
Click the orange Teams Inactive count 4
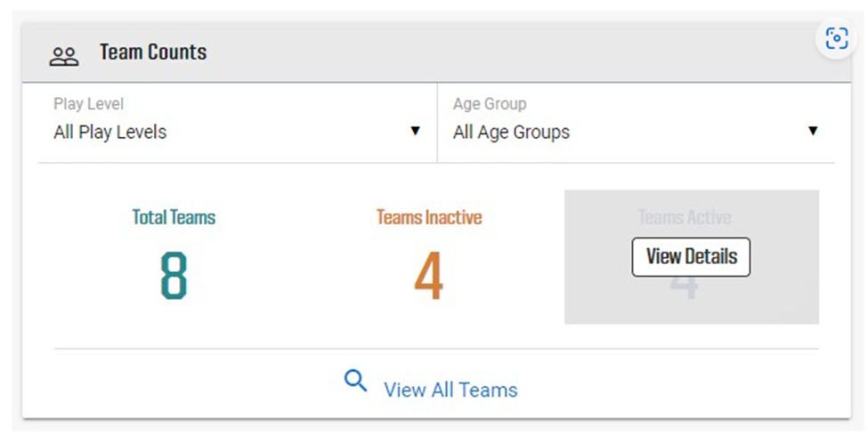pyautogui.click(x=428, y=276)
